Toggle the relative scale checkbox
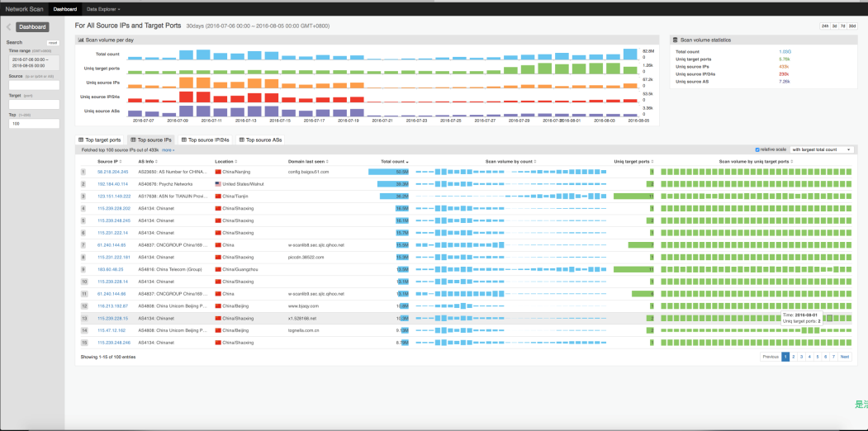Image resolution: width=868 pixels, height=431 pixels. [758, 149]
